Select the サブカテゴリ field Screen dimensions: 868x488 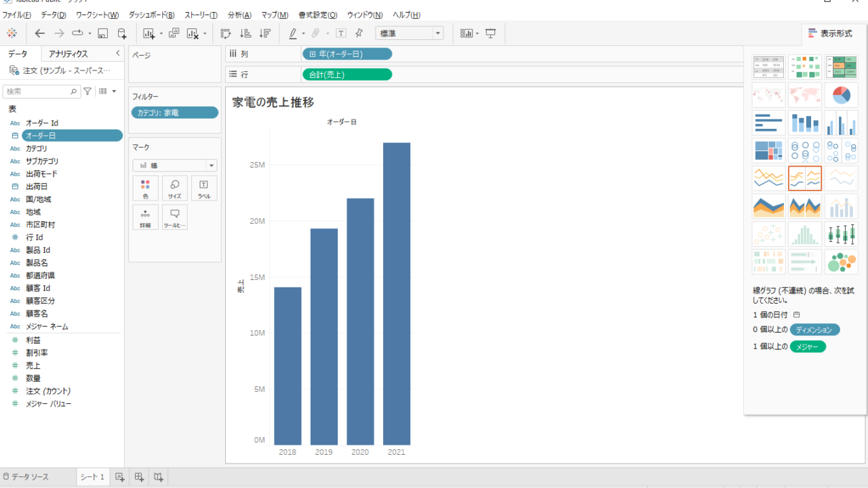(42, 161)
